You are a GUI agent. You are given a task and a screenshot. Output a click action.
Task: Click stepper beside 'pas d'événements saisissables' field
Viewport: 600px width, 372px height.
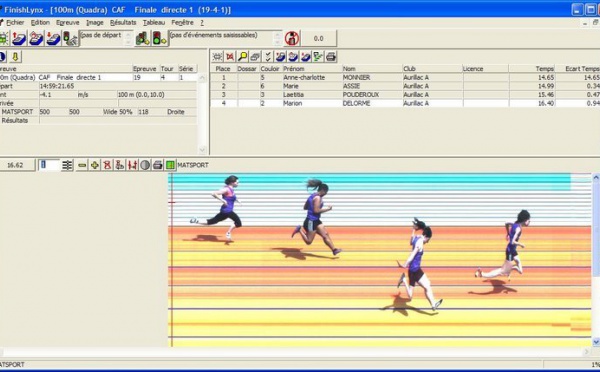[x=278, y=38]
